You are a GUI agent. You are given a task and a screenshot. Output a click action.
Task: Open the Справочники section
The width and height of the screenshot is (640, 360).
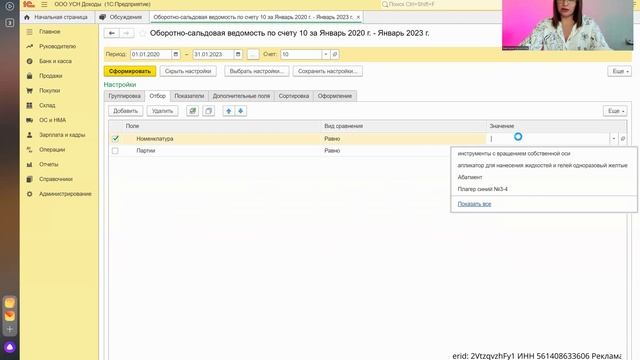tap(56, 179)
